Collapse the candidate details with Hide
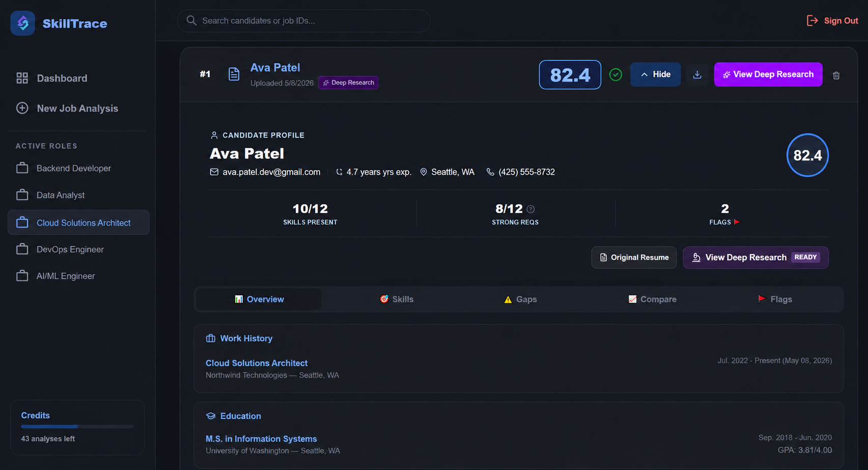The image size is (868, 470). pos(655,74)
